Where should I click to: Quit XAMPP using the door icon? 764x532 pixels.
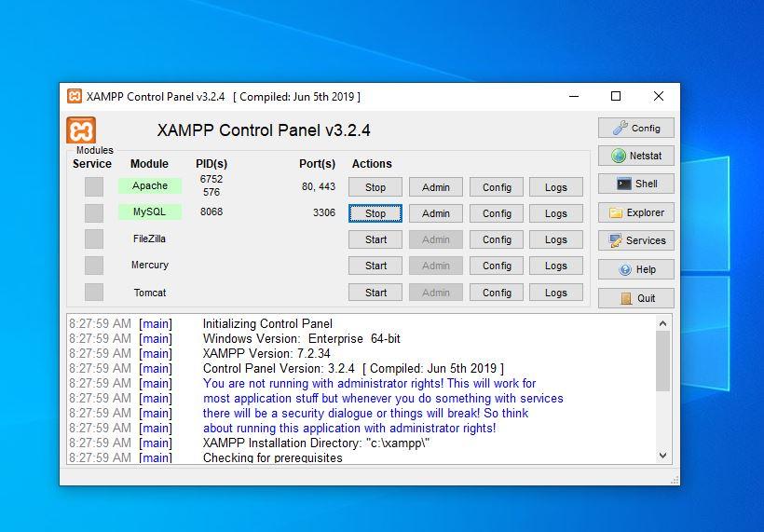(x=635, y=298)
